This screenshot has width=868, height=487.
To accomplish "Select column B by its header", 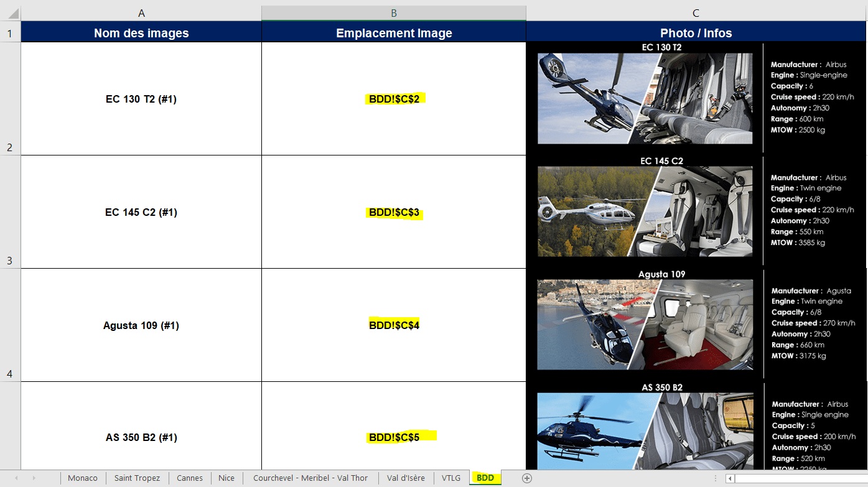I will pos(394,13).
